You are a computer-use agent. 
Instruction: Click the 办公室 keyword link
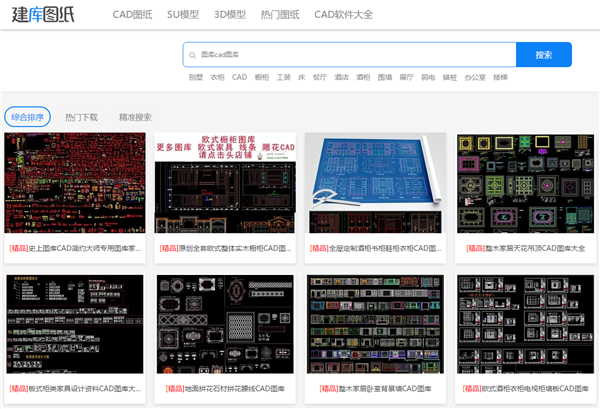(x=475, y=77)
